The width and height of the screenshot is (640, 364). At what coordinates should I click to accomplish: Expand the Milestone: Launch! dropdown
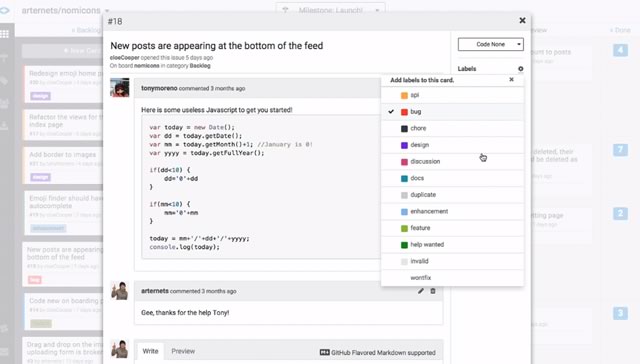point(331,10)
